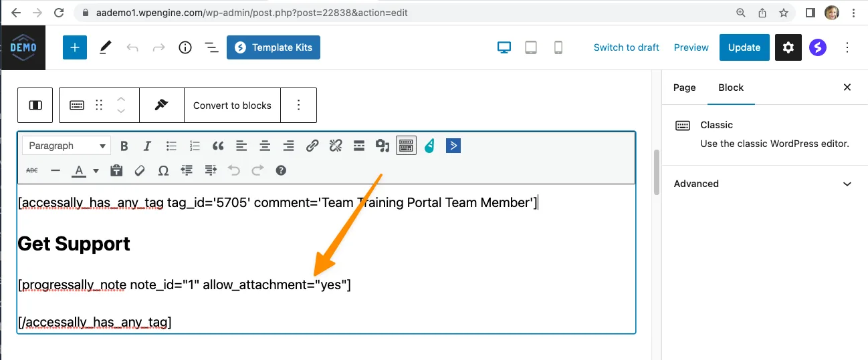
Task: Reload the browser page
Action: tap(59, 13)
